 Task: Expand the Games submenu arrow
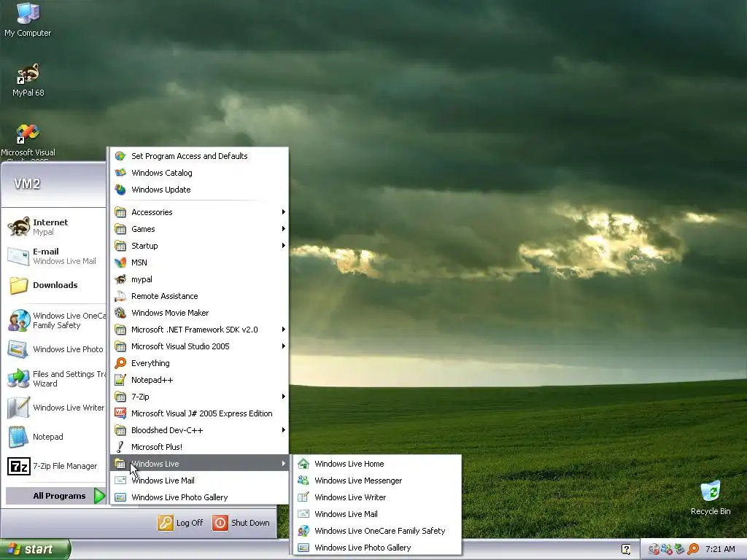(x=284, y=228)
